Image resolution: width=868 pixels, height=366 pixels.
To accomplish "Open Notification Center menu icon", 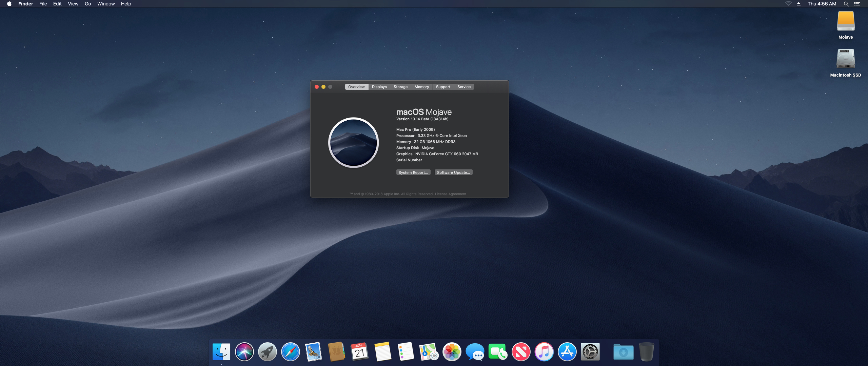I will point(857,4).
